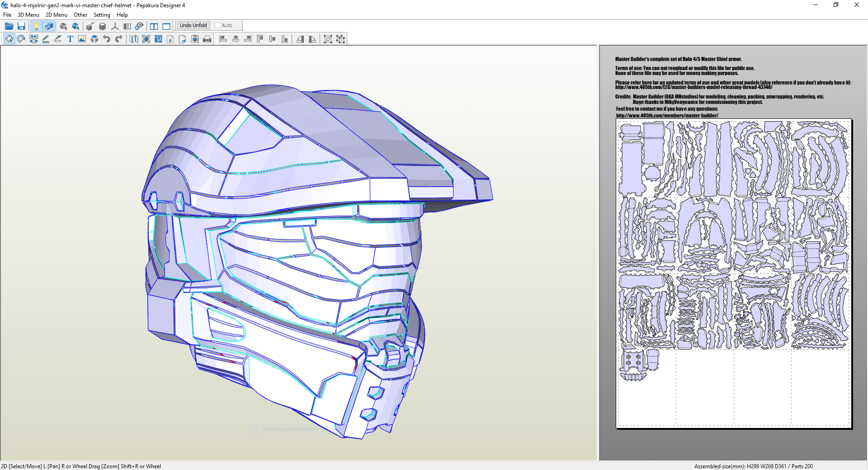
Task: Click the specify open edges cube icon
Action: click(90, 26)
